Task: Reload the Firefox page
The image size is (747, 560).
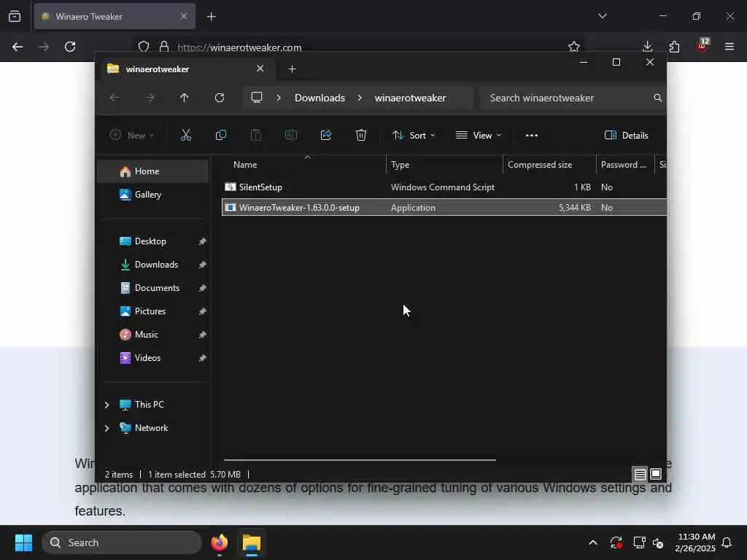Action: (x=70, y=47)
